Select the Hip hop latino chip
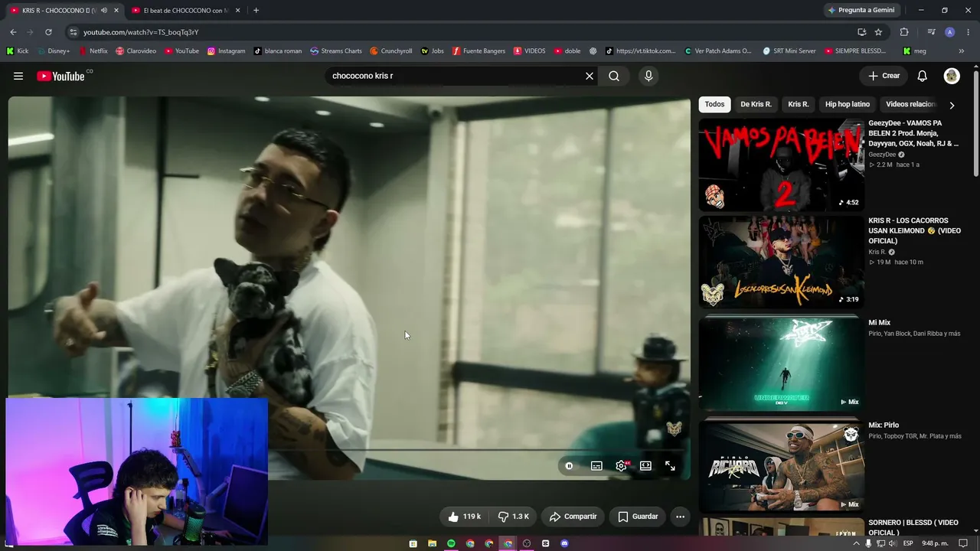Image resolution: width=980 pixels, height=551 pixels. click(x=848, y=104)
